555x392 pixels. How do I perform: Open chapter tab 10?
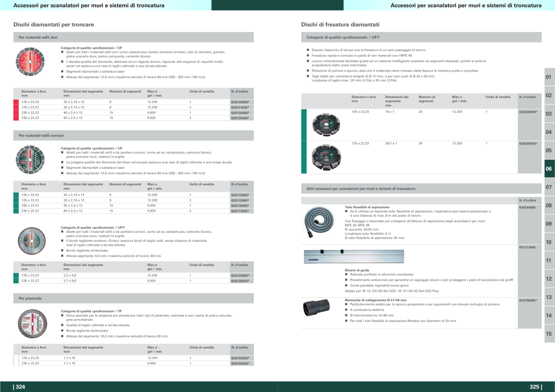pyautogui.click(x=549, y=242)
